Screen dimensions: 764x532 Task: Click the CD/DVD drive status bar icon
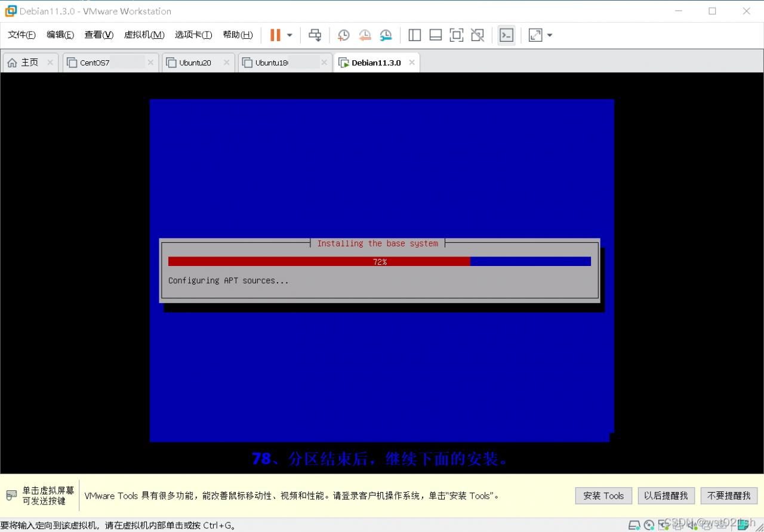click(x=649, y=525)
